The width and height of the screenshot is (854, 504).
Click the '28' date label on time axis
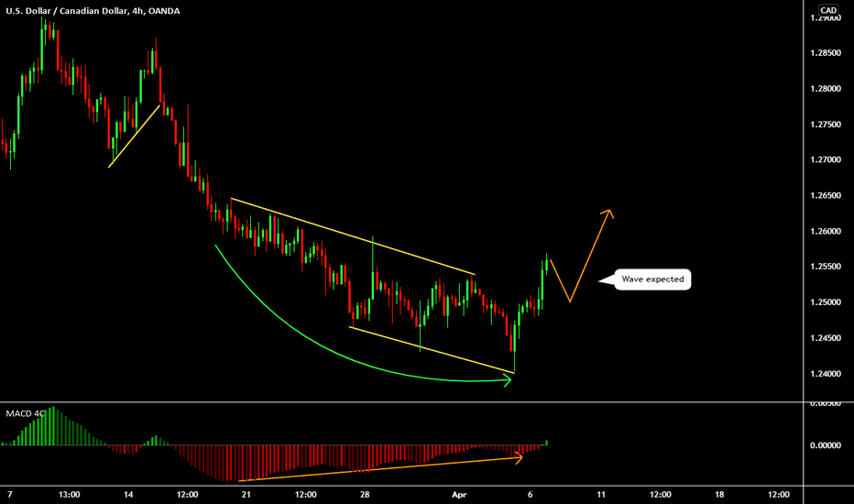tap(365, 495)
